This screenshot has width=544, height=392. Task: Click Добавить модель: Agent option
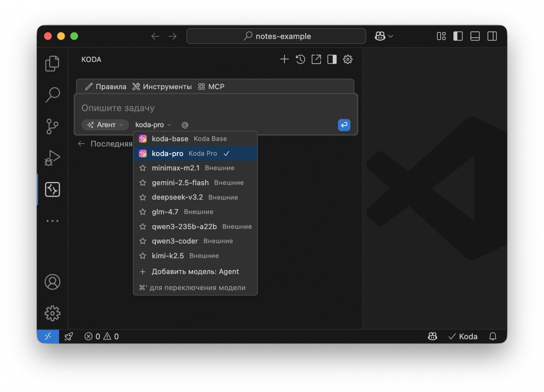pyautogui.click(x=195, y=271)
